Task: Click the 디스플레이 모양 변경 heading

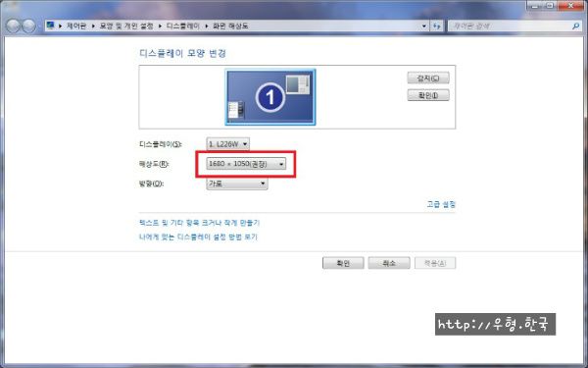Action: coord(182,53)
